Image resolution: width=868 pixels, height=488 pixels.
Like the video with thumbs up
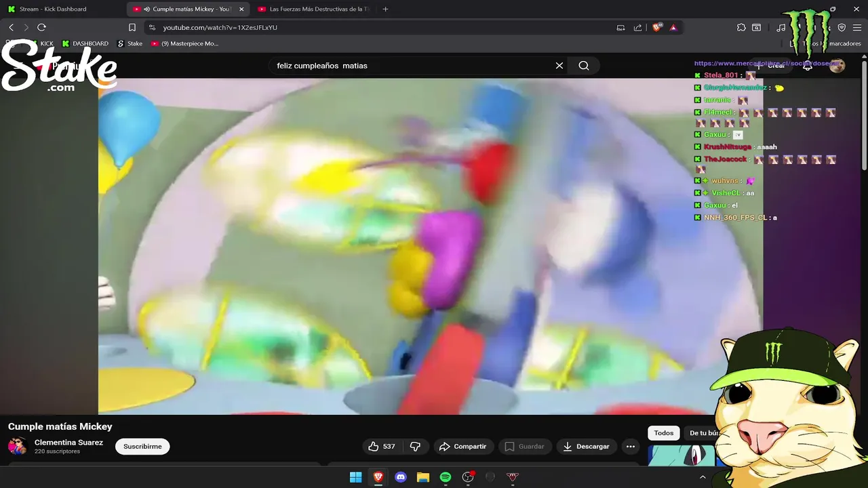[x=381, y=447]
